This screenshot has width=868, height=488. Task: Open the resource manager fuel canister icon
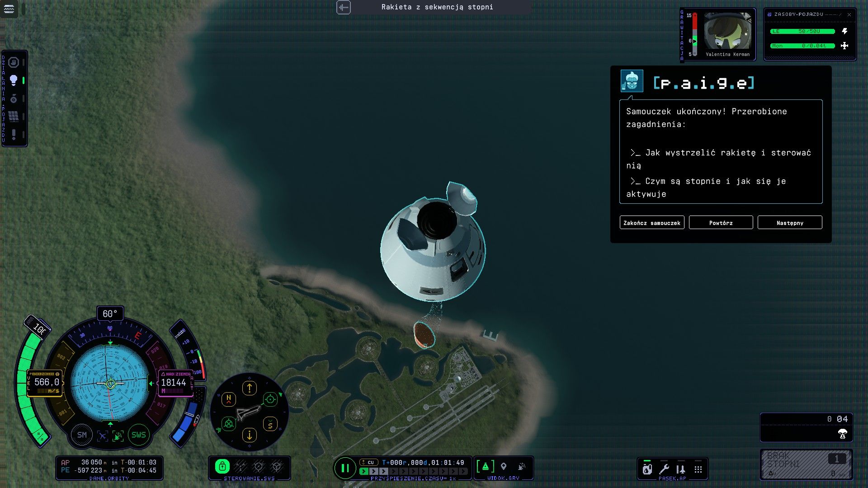(x=647, y=469)
